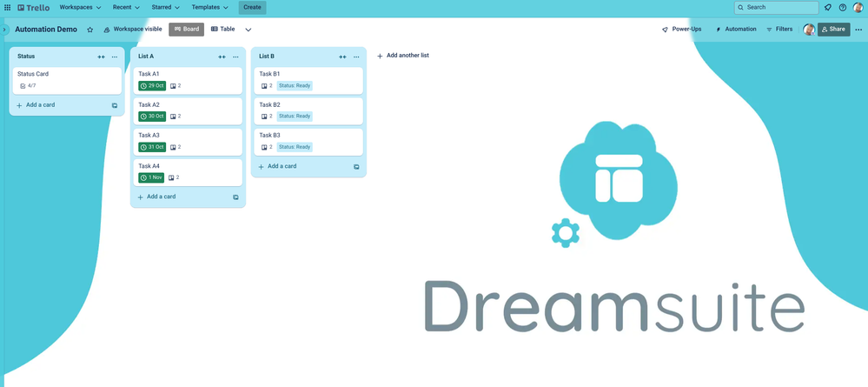Change Workspace visible setting
The height and width of the screenshot is (387, 868).
point(133,30)
